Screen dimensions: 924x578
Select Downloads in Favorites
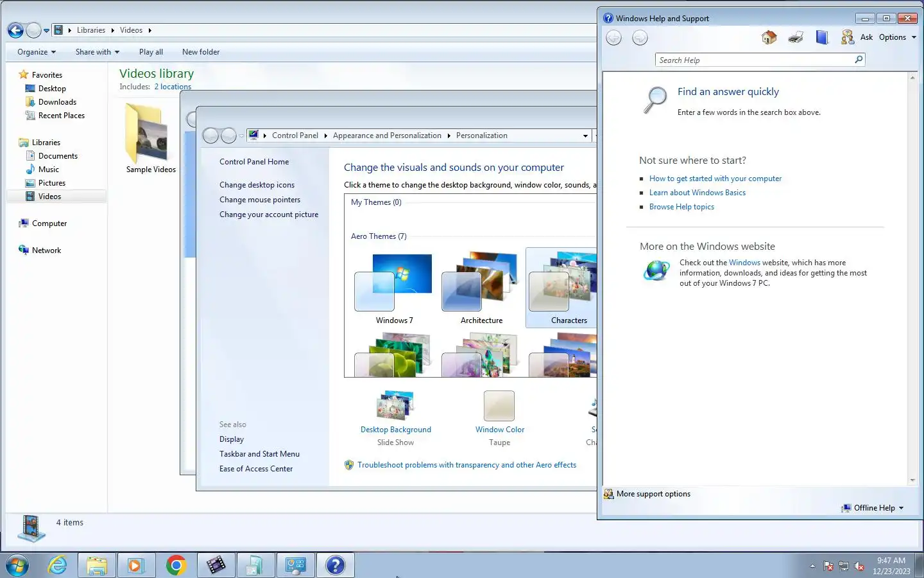tap(57, 102)
